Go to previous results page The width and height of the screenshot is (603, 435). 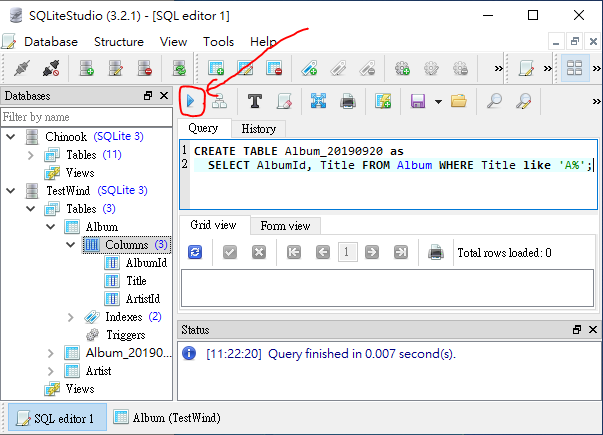(323, 253)
